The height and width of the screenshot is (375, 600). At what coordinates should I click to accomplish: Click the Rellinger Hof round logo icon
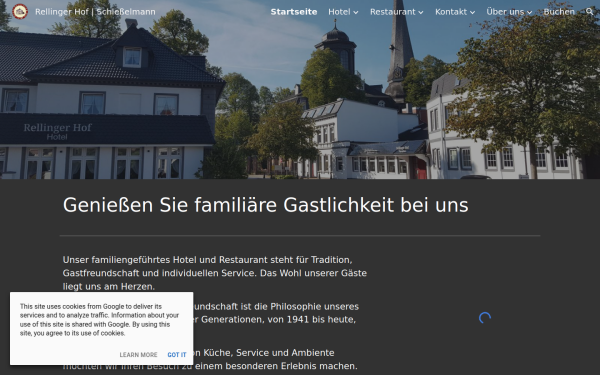[20, 11]
